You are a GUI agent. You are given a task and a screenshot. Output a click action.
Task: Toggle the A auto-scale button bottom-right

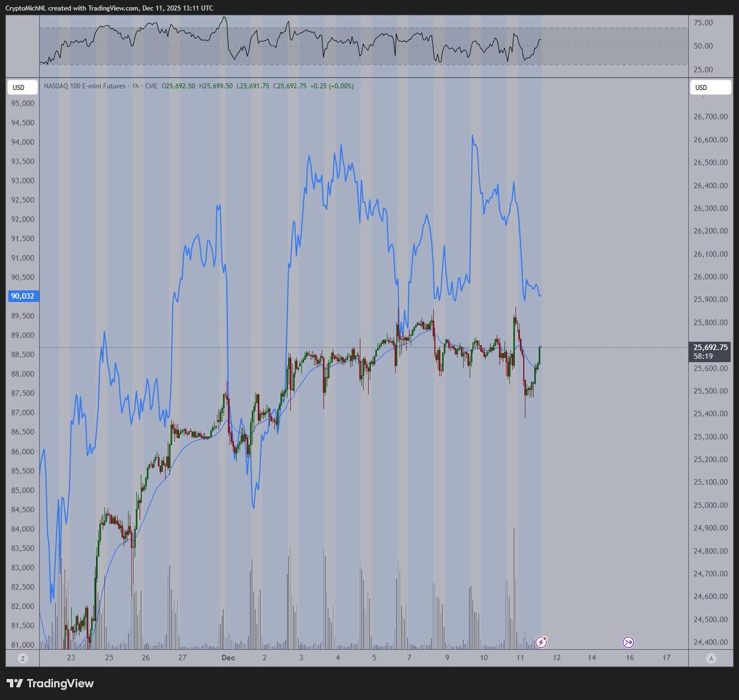[x=711, y=658]
